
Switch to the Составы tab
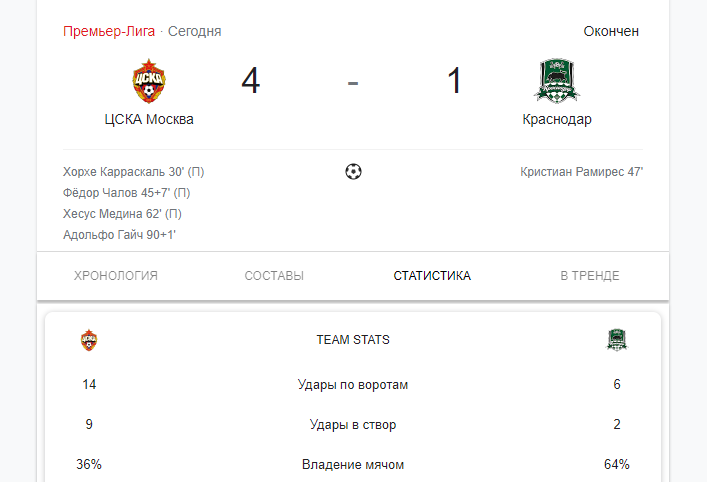coord(274,275)
